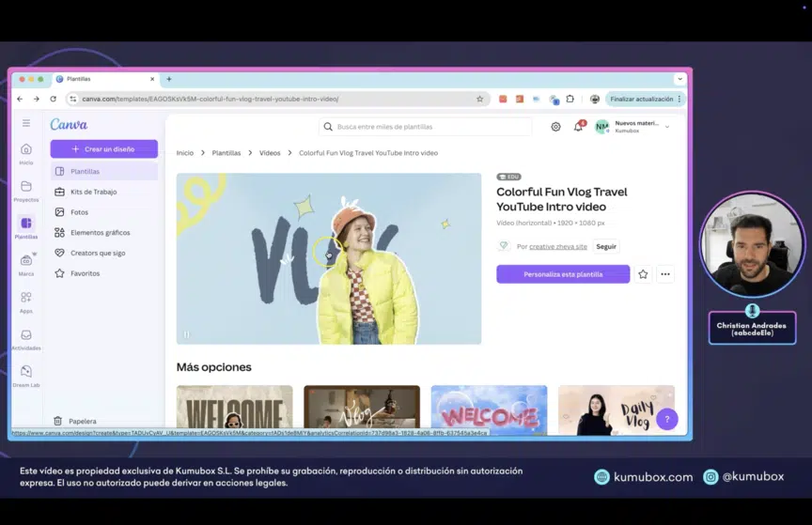Screen dimensions: 812x525
Task: Go to Plantillas breadcrumb link
Action: click(226, 153)
